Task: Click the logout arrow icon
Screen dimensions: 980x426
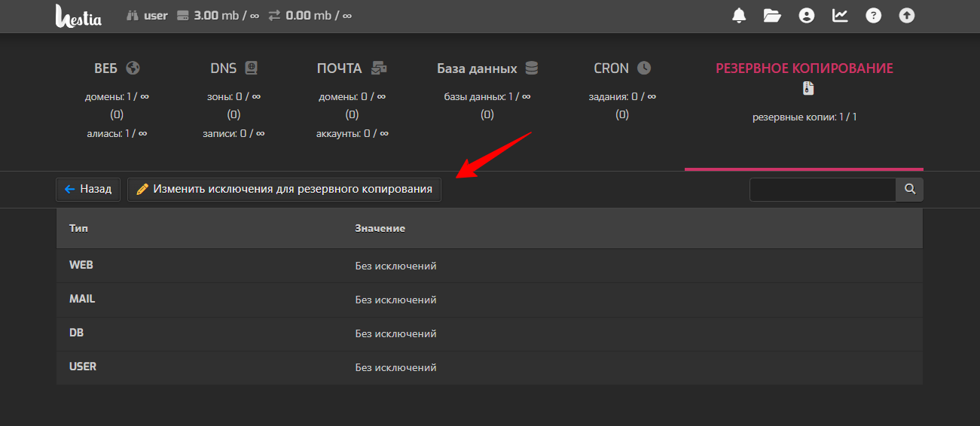Action: [x=907, y=16]
